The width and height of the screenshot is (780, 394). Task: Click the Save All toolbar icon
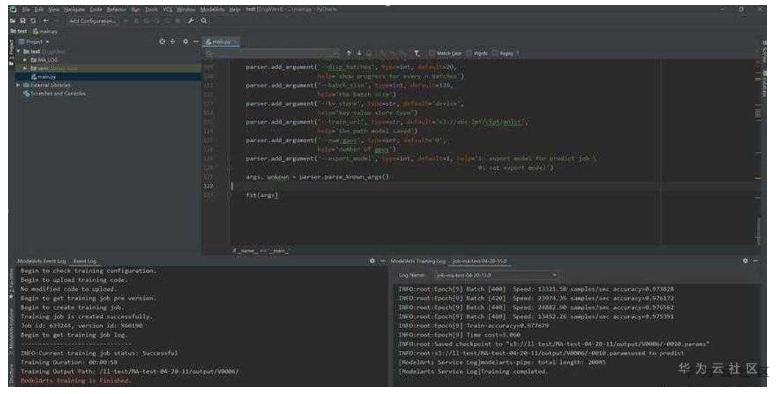coord(23,21)
